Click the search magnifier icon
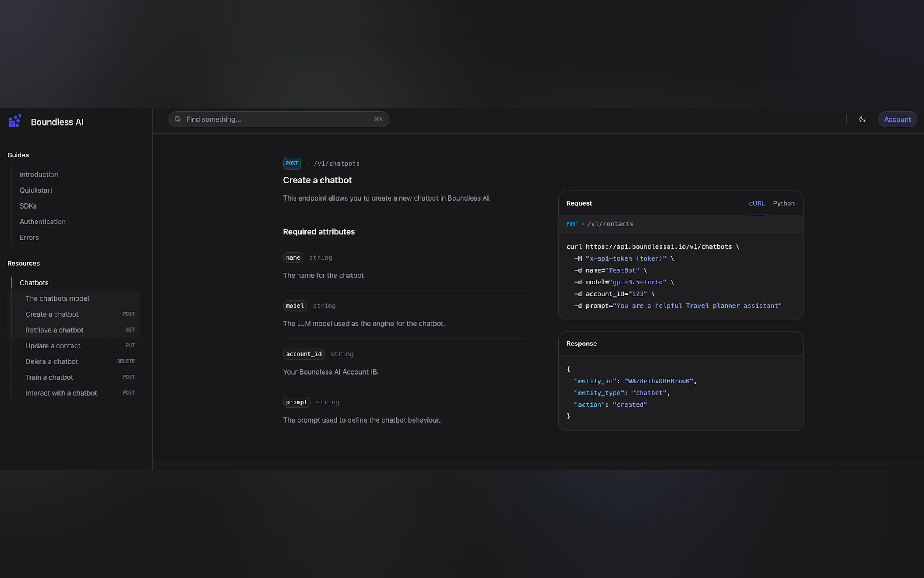 pyautogui.click(x=178, y=119)
